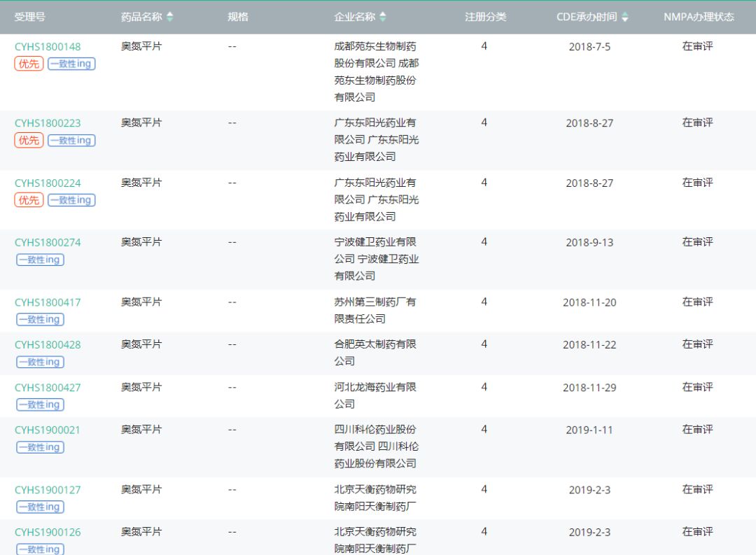Select 成都苑东生物制药 company name cell
This screenshot has width=756, height=555.
pyautogui.click(x=377, y=72)
